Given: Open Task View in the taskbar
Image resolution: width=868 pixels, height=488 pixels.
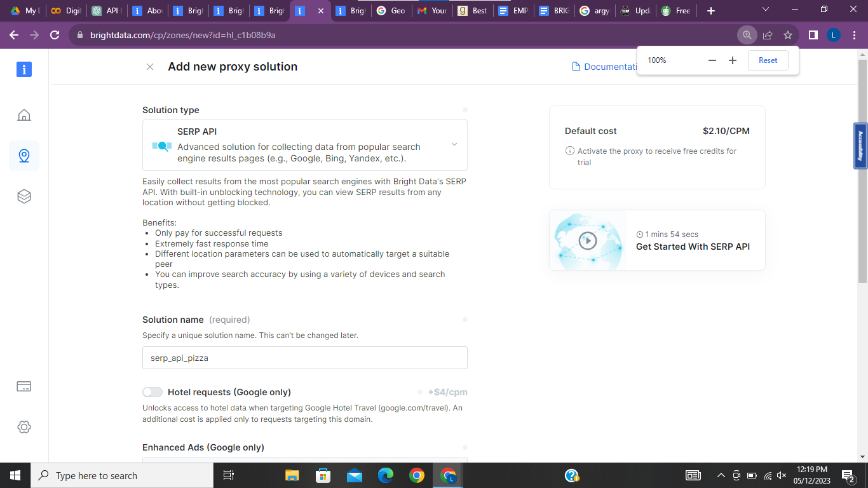Looking at the screenshot, I should coord(229,475).
